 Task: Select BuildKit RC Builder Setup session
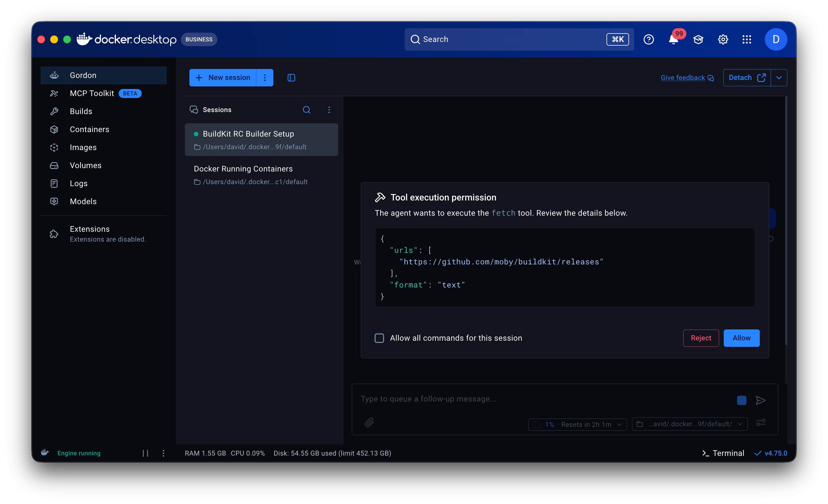(x=261, y=140)
